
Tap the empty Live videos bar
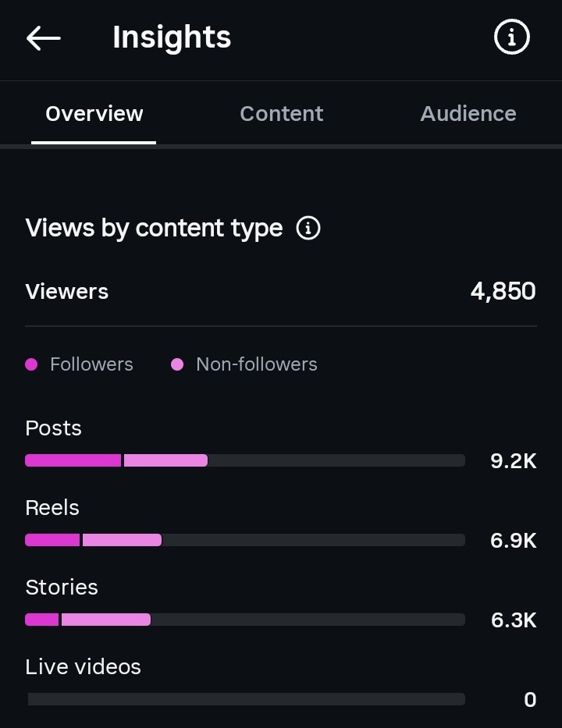tap(246, 699)
